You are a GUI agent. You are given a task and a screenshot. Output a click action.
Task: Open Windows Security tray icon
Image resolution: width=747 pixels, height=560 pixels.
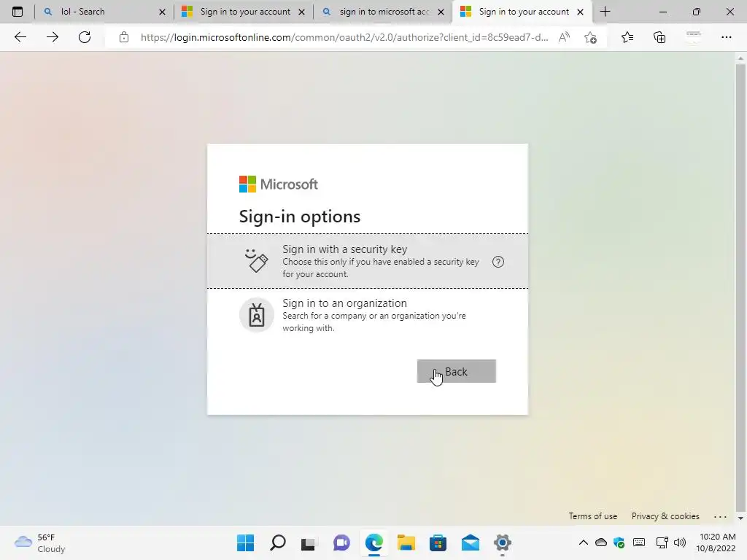(619, 542)
